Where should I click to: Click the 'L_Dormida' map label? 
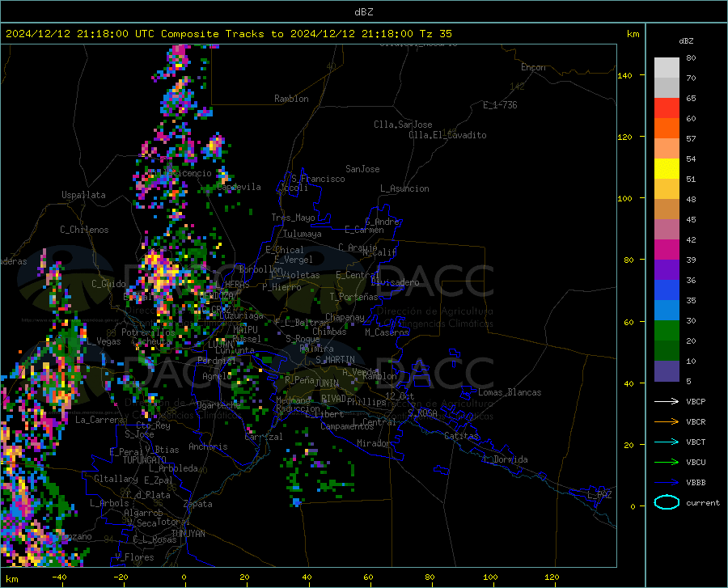[x=505, y=460]
